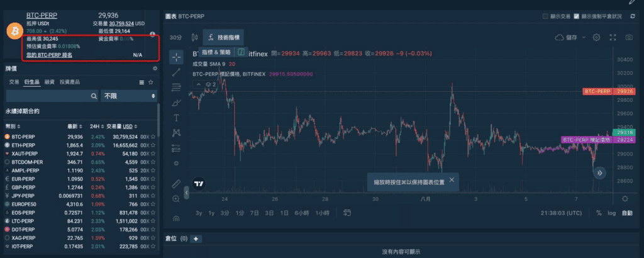Screen dimensions: 644x258
Task: Uncheck the 顯示強制平倉狀況 checkbox
Action: point(577,16)
